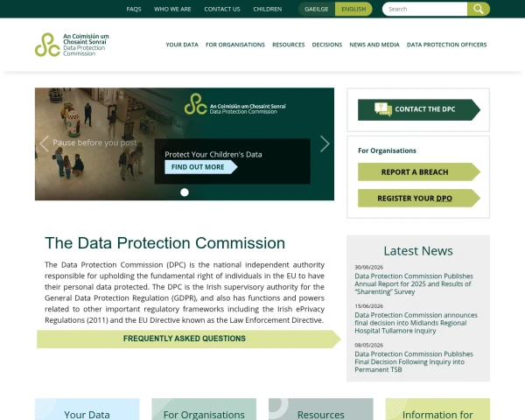525x420 pixels.
Task: Click Find Out More button on banner
Action: coord(201,167)
